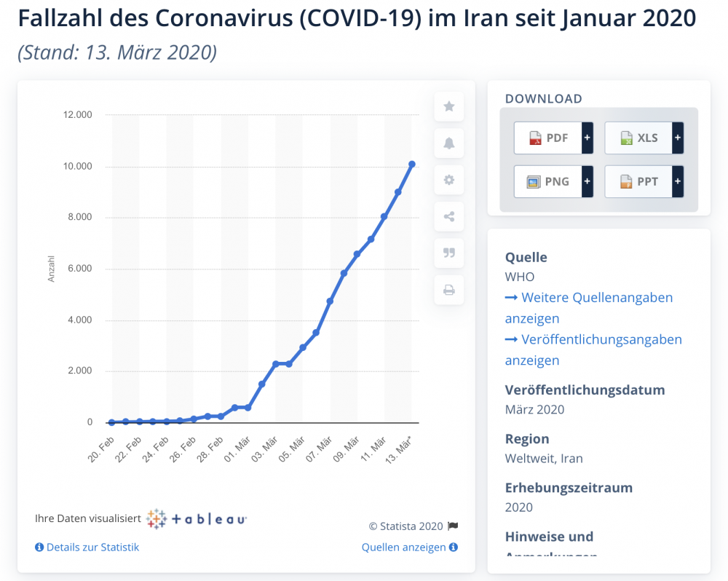The height and width of the screenshot is (581, 728).
Task: Click the bell notification icon
Action: (449, 143)
